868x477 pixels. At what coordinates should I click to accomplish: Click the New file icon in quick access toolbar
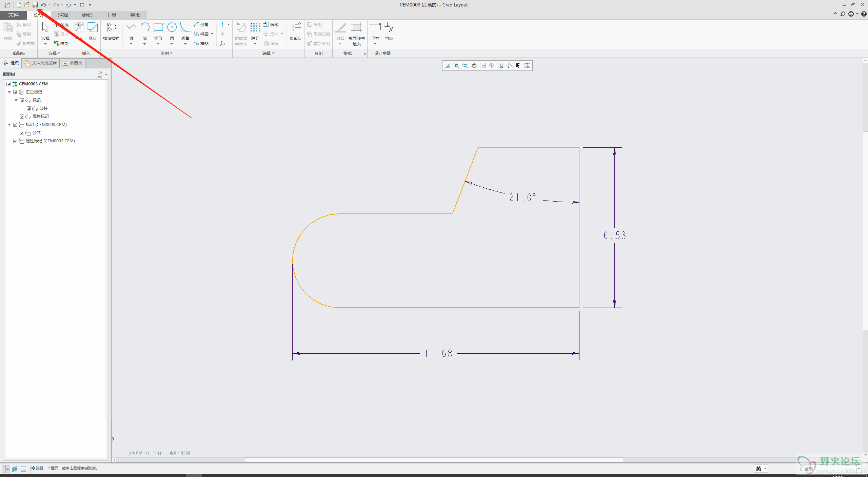[19, 5]
